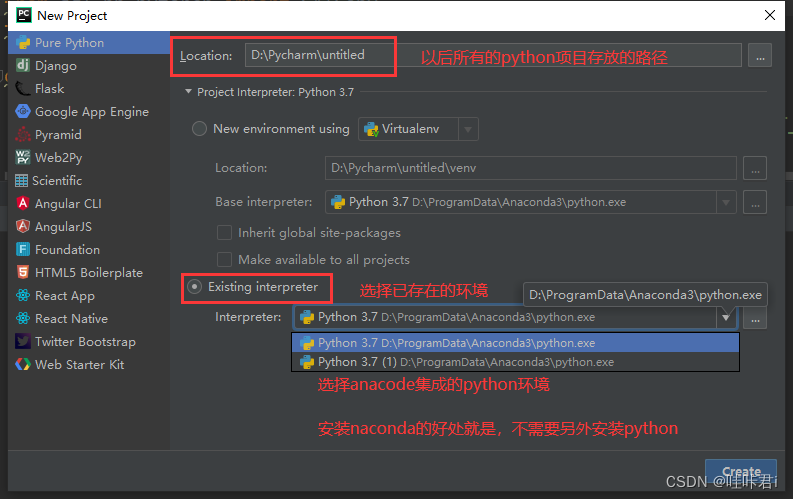Choose Python 3.7 (1) interpreter option

tap(515, 362)
